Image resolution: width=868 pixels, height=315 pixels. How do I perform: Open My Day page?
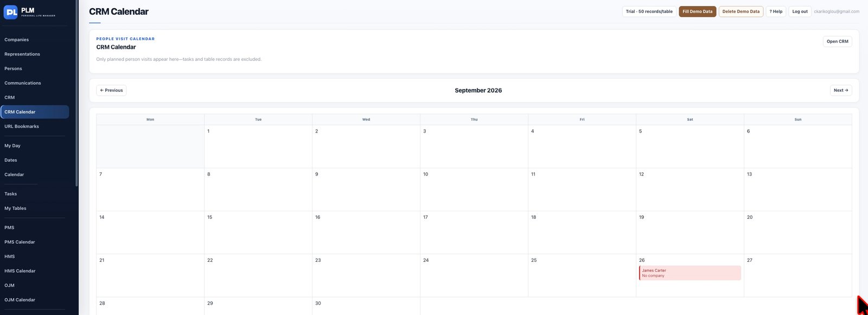click(12, 146)
